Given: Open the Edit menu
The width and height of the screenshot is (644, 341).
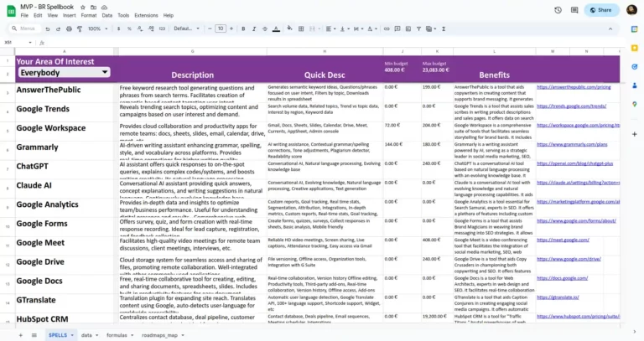Looking at the screenshot, I should pos(38,15).
